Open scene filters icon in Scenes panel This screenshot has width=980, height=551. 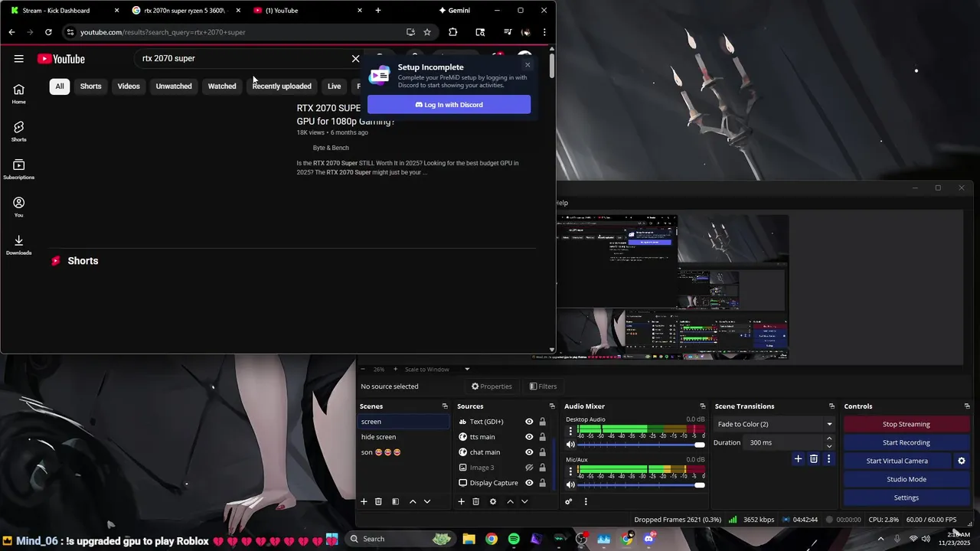396,501
